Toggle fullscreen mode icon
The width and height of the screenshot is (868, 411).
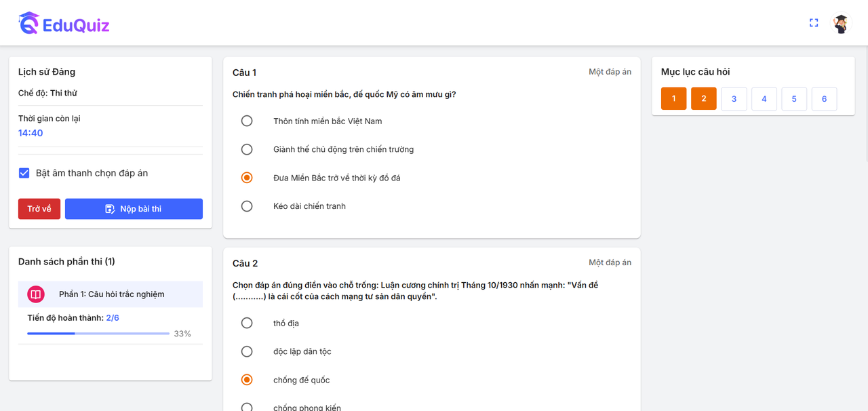point(814,23)
